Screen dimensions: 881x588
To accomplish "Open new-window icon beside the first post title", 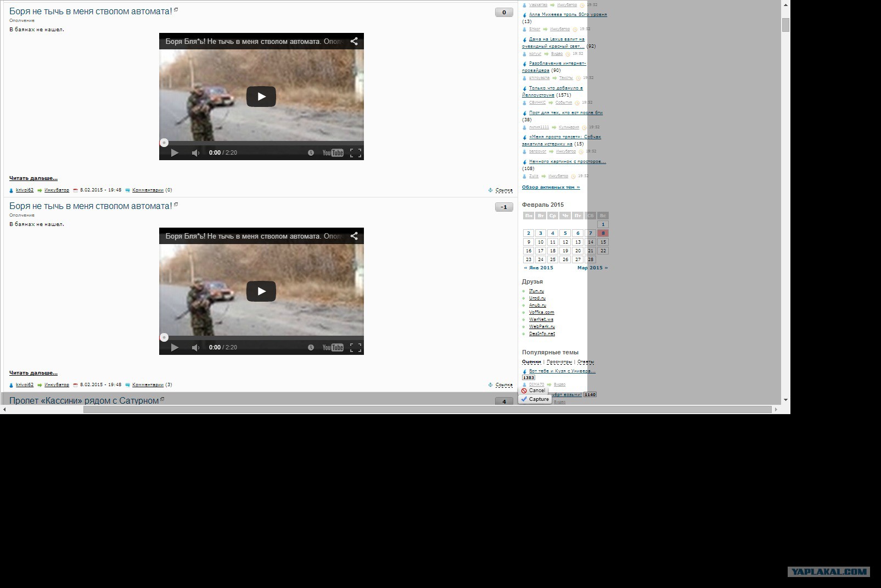I will tap(176, 9).
